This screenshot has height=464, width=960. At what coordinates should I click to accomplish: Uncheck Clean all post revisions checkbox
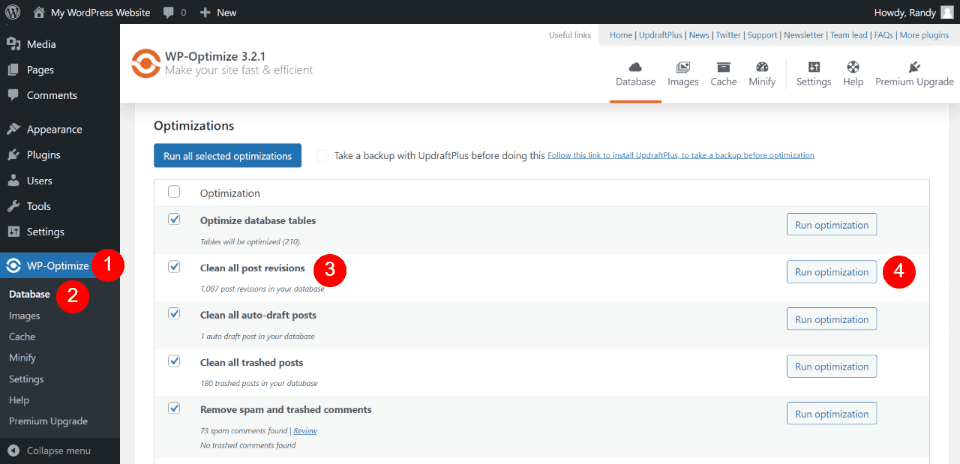pyautogui.click(x=174, y=267)
